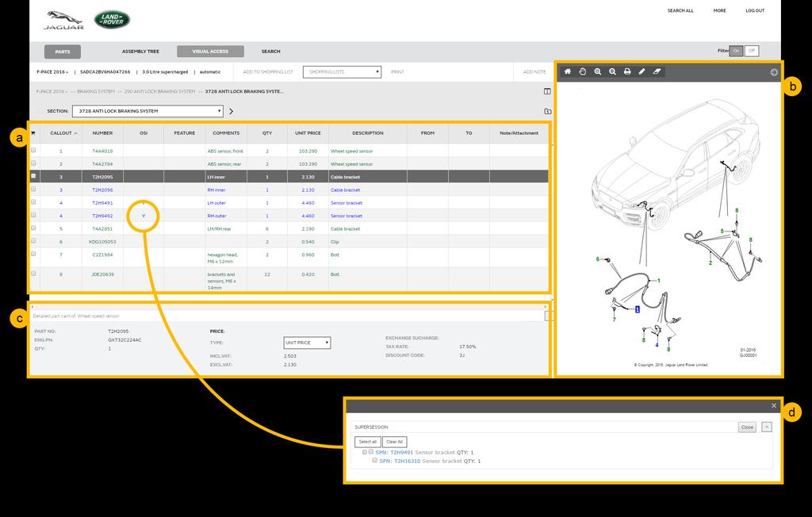Click the Number column header
The image size is (812, 517).
pyautogui.click(x=102, y=133)
